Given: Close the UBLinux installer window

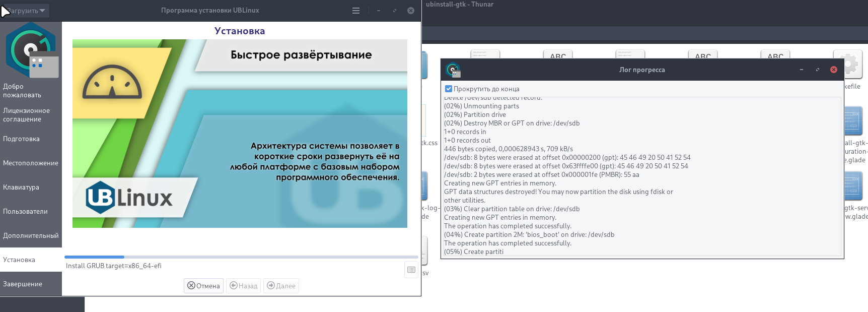Looking at the screenshot, I should coord(411,11).
